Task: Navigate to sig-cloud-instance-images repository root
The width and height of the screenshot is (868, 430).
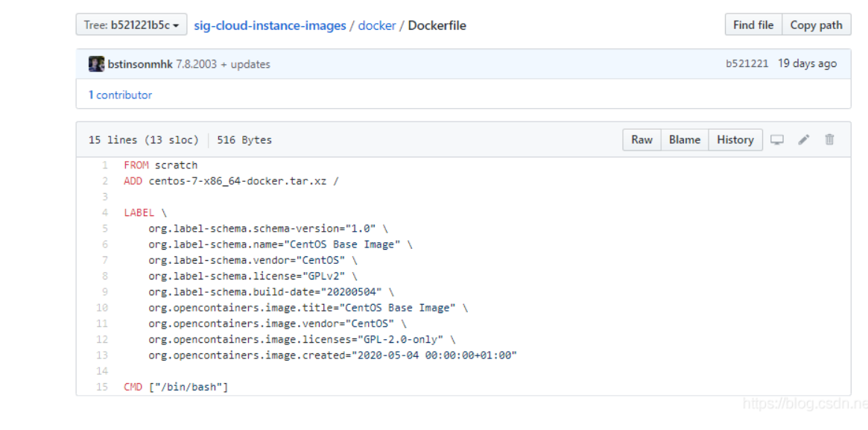Action: [270, 25]
